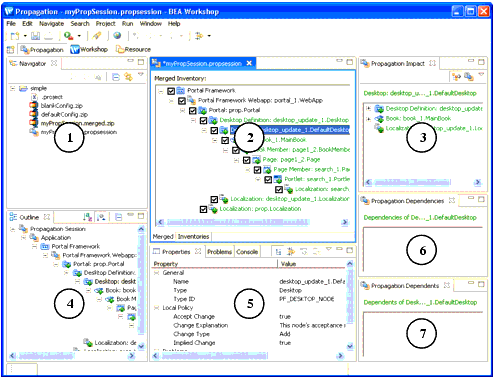The image size is (494, 378).
Task: Switch to the Propagation perspective
Action: 42,50
